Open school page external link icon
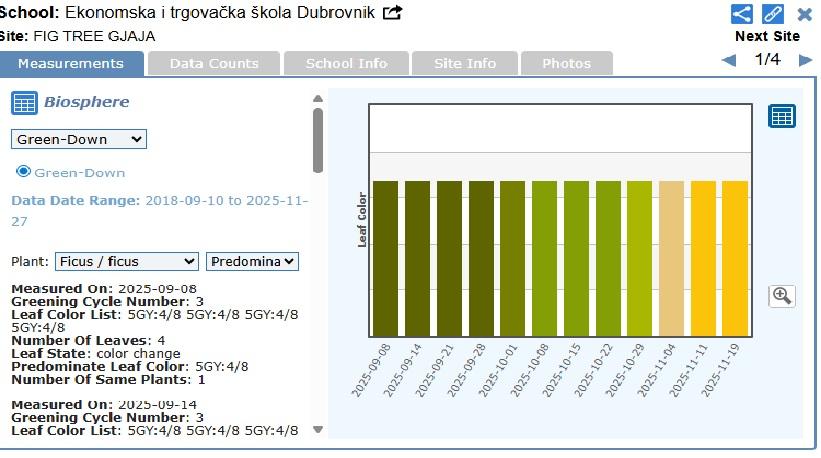The image size is (821, 458). [393, 13]
